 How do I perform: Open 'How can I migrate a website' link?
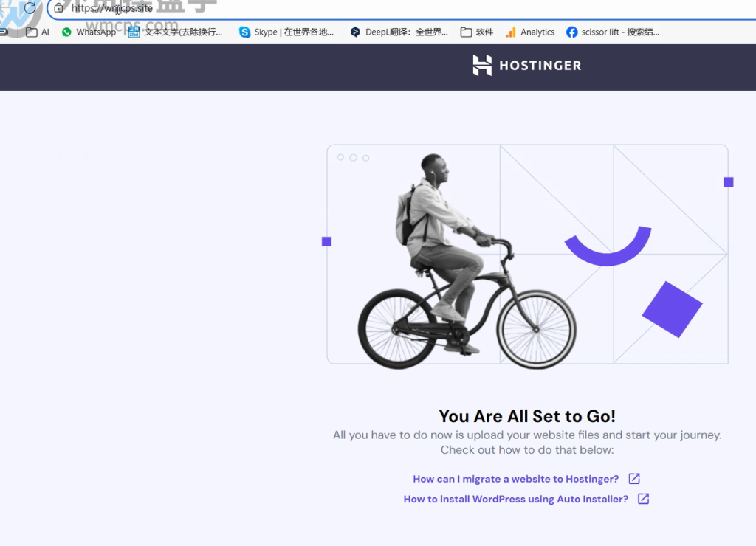(515, 479)
